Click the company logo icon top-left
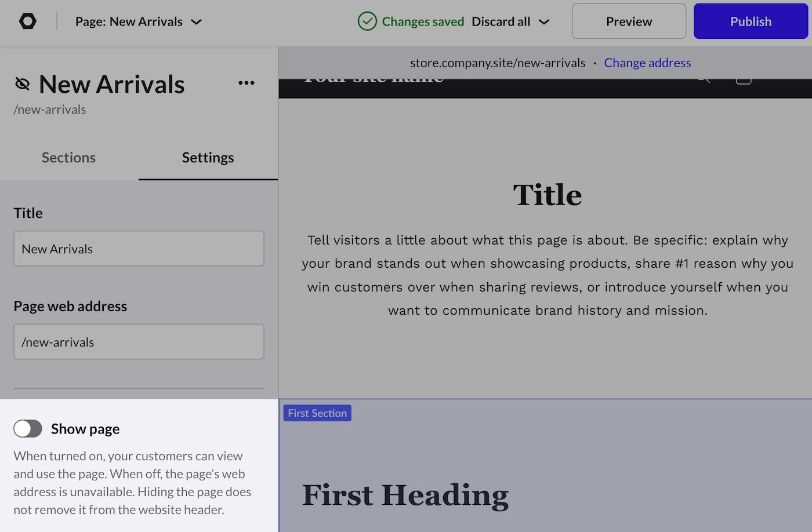 [27, 21]
